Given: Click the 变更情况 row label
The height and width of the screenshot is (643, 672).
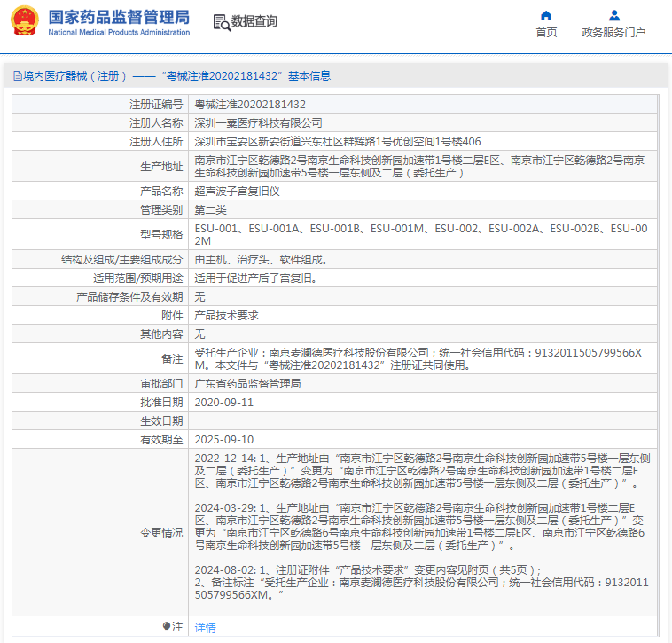Looking at the screenshot, I should pos(161,532).
